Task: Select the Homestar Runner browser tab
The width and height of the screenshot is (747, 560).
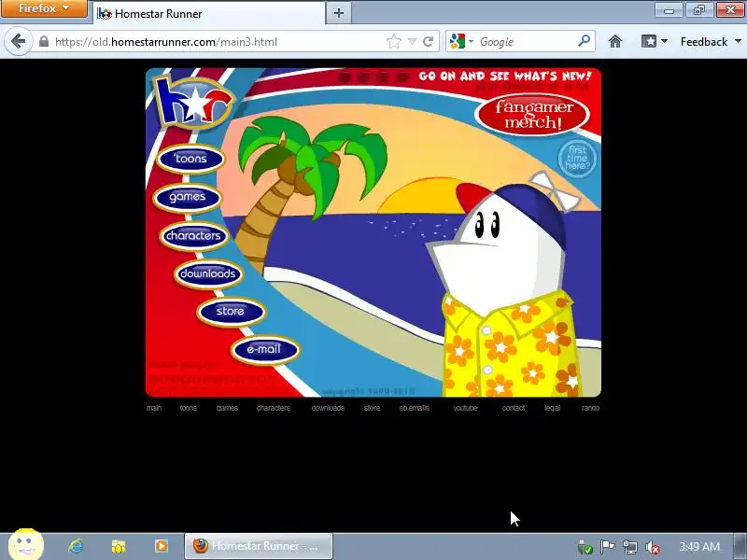Action: point(209,13)
